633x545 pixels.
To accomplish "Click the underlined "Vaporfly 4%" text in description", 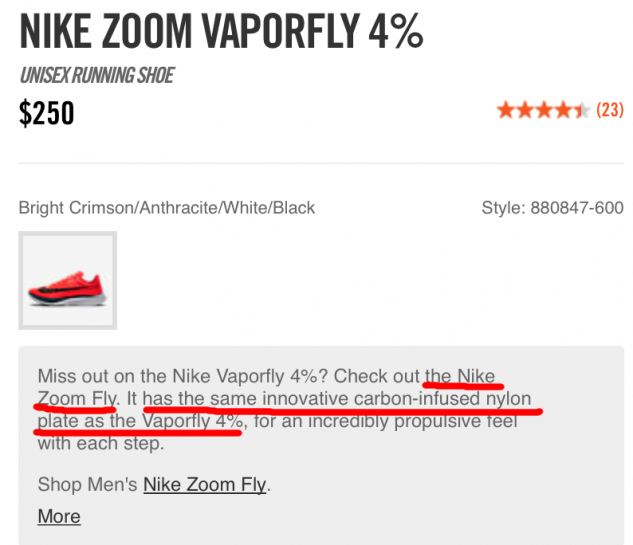I will pyautogui.click(x=191, y=422).
